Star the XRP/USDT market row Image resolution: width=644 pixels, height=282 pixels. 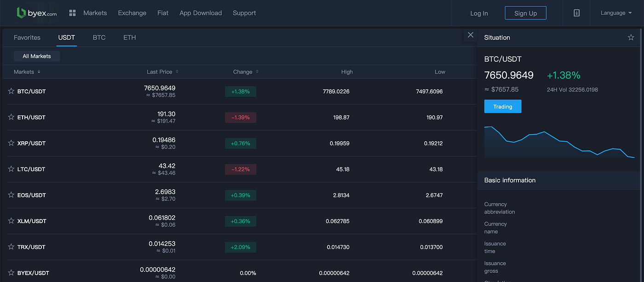(11, 143)
